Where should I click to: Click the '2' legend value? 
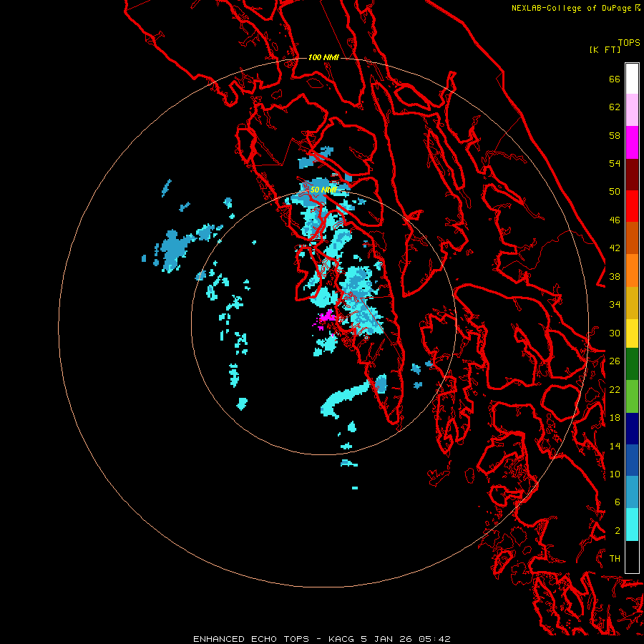point(617,531)
